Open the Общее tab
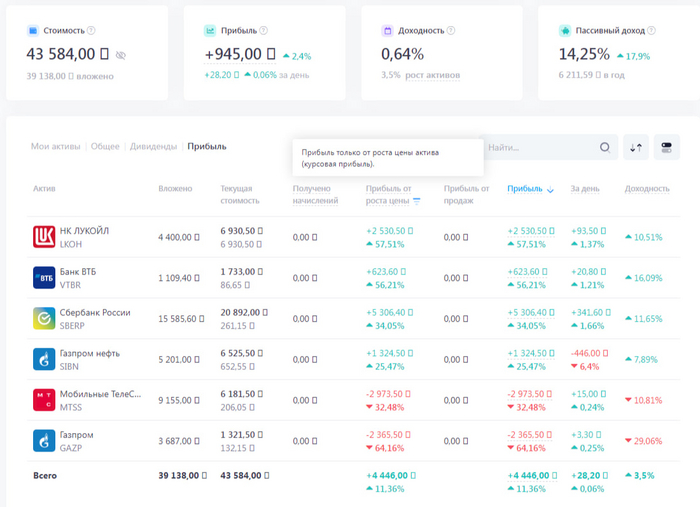Image resolution: width=700 pixels, height=507 pixels. [105, 146]
